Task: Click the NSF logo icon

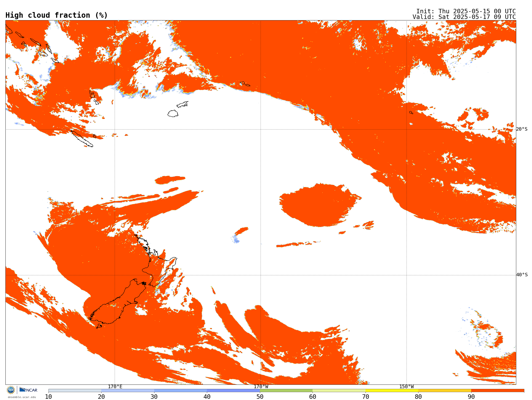Action: pyautogui.click(x=11, y=390)
